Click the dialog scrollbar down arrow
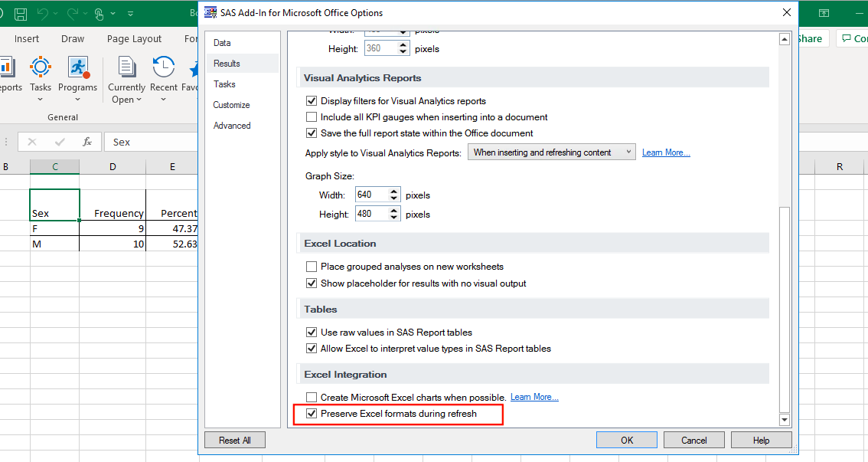The image size is (868, 462). pyautogui.click(x=785, y=419)
